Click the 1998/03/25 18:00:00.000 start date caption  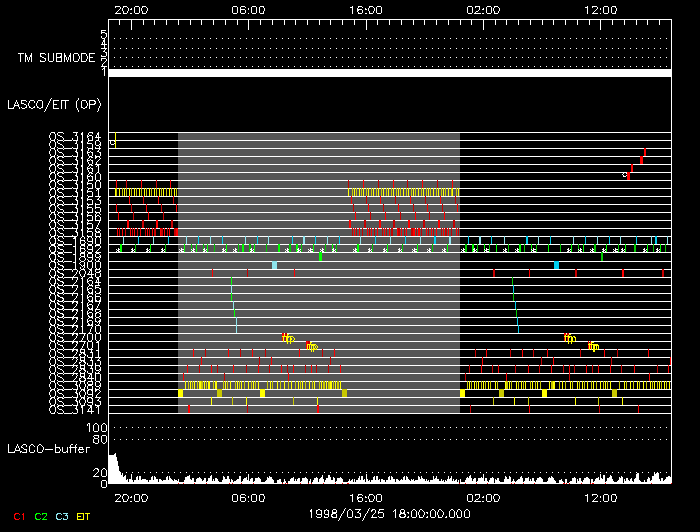tap(389, 514)
